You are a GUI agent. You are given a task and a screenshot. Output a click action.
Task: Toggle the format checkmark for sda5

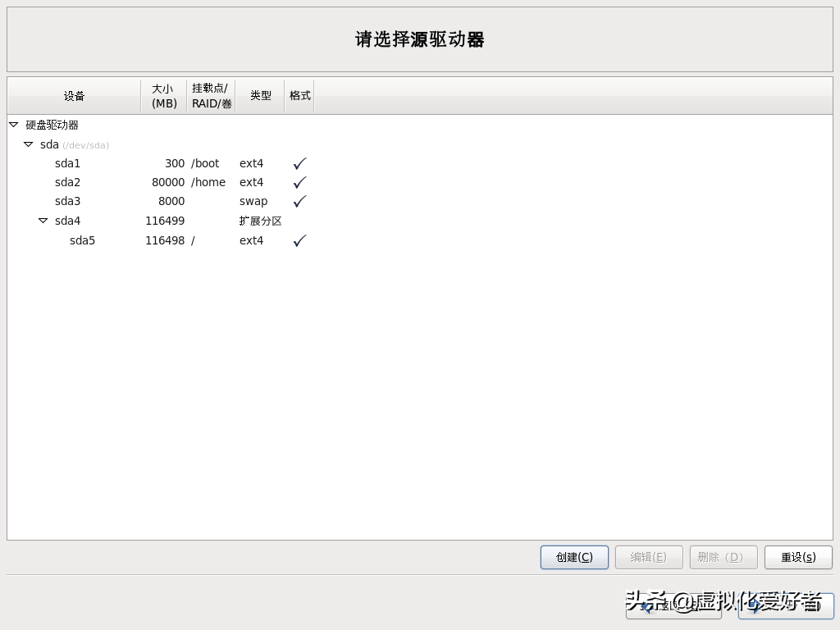tap(299, 240)
